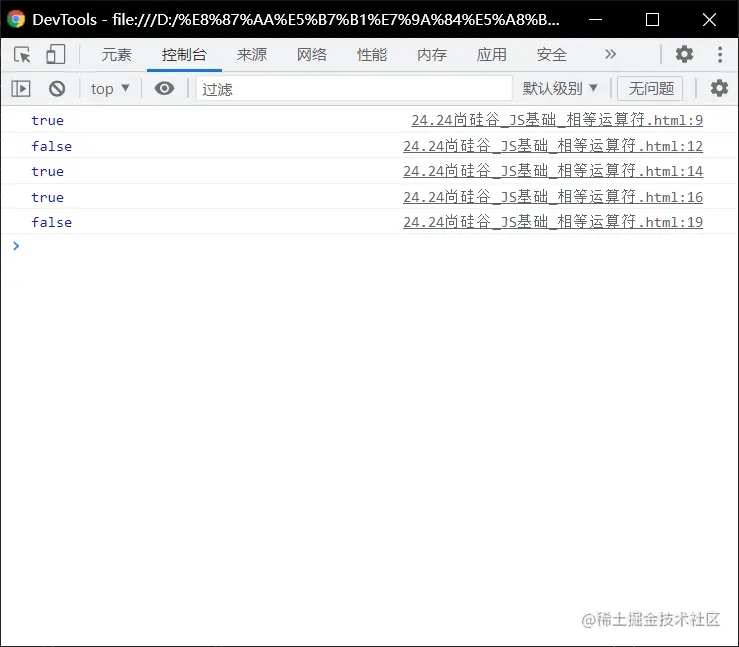Select the false output from line 19
739x647 pixels.
(x=52, y=222)
